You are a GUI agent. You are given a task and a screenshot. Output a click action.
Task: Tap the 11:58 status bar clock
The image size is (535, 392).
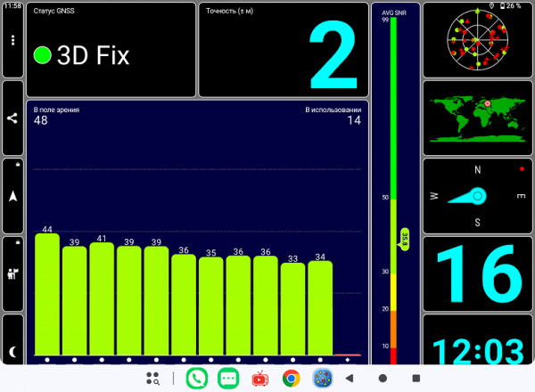[12, 6]
